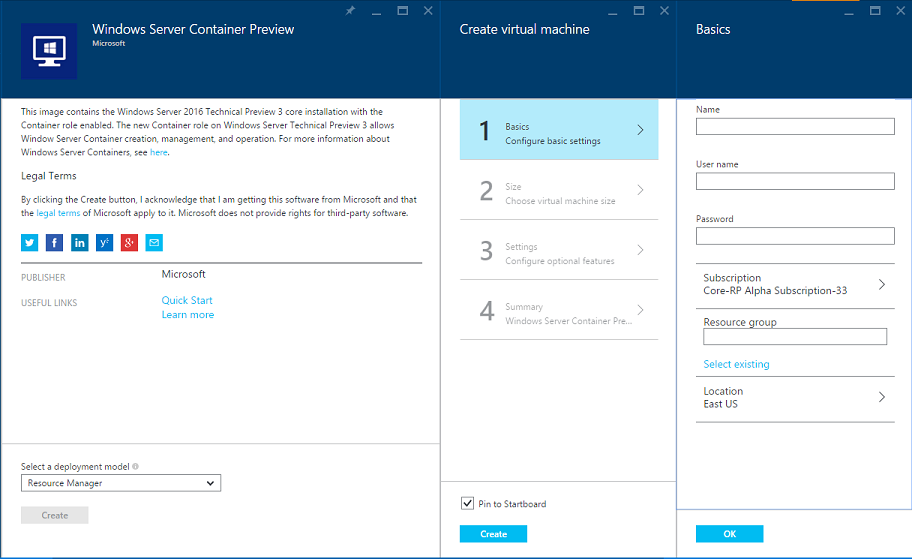Share via the Twitter icon
The height and width of the screenshot is (559, 912).
click(x=30, y=243)
